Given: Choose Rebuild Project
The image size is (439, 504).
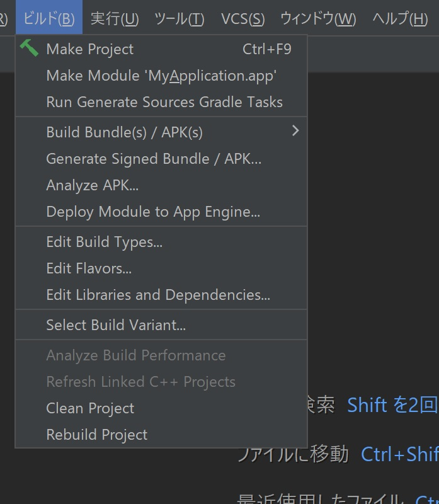Looking at the screenshot, I should 97,435.
